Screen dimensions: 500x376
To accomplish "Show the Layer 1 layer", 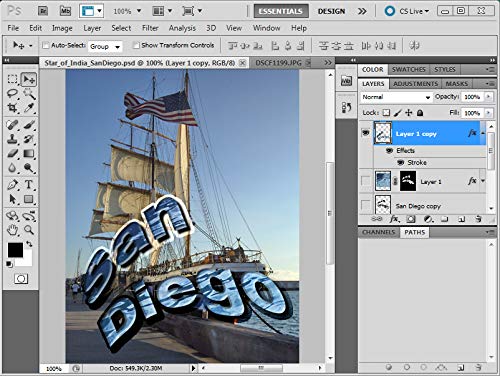I will point(366,181).
